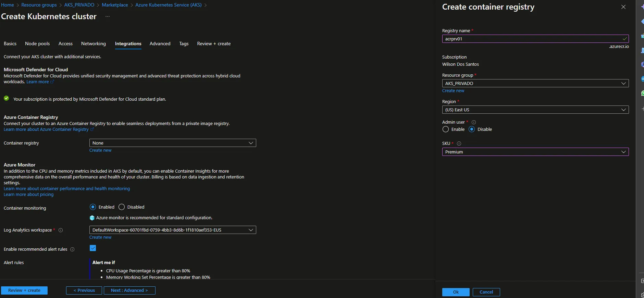The width and height of the screenshot is (644, 298).
Task: Open the WhatsApp icon in the browser sidebar
Action: (x=642, y=93)
